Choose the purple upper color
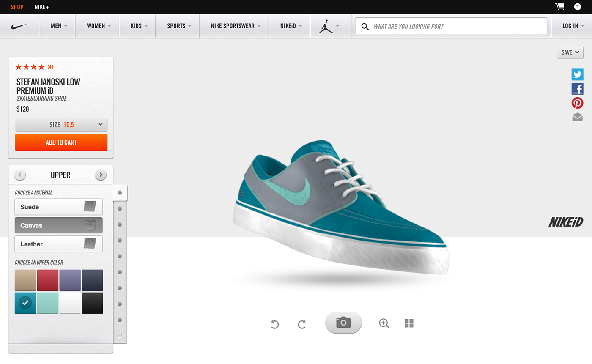 (70, 280)
